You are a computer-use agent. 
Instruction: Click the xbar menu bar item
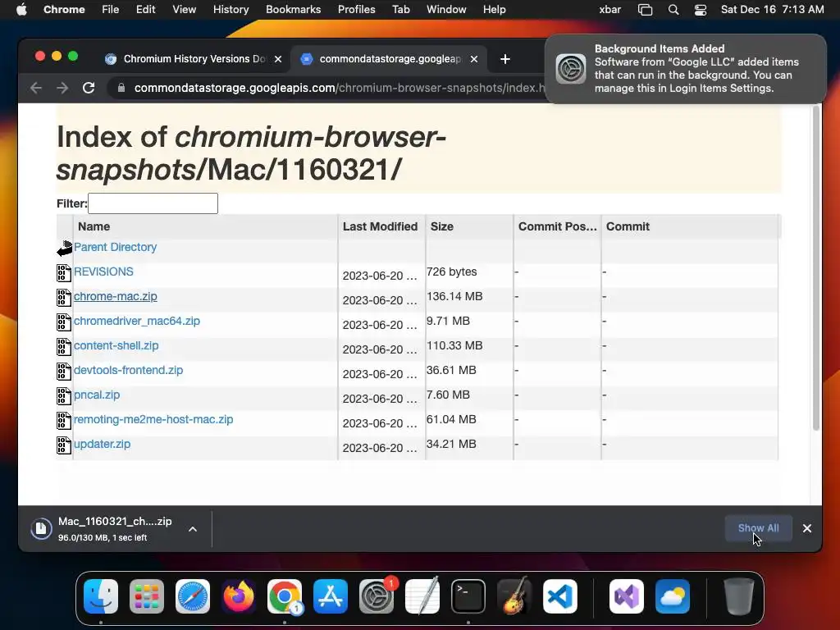click(609, 10)
